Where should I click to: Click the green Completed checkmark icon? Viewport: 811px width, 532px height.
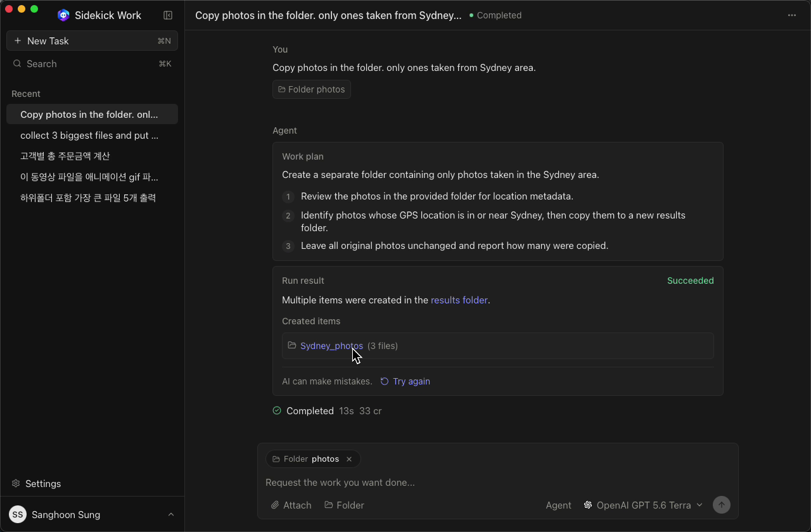(x=277, y=410)
